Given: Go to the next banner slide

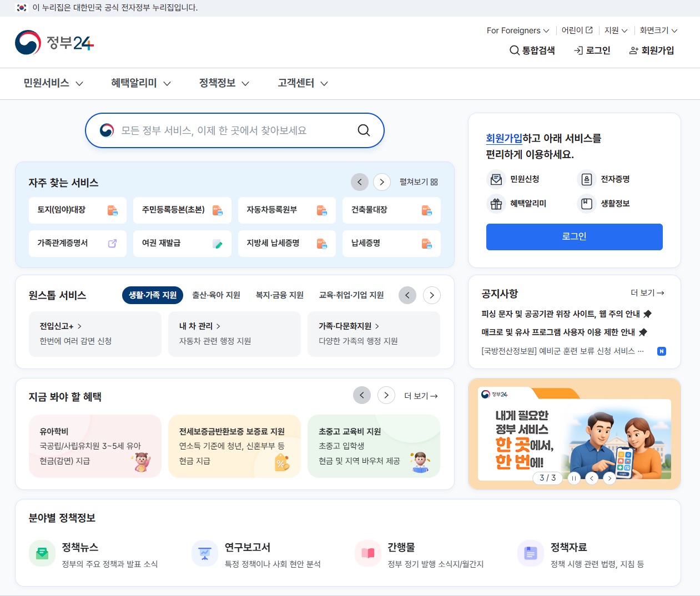Looking at the screenshot, I should click(x=610, y=478).
